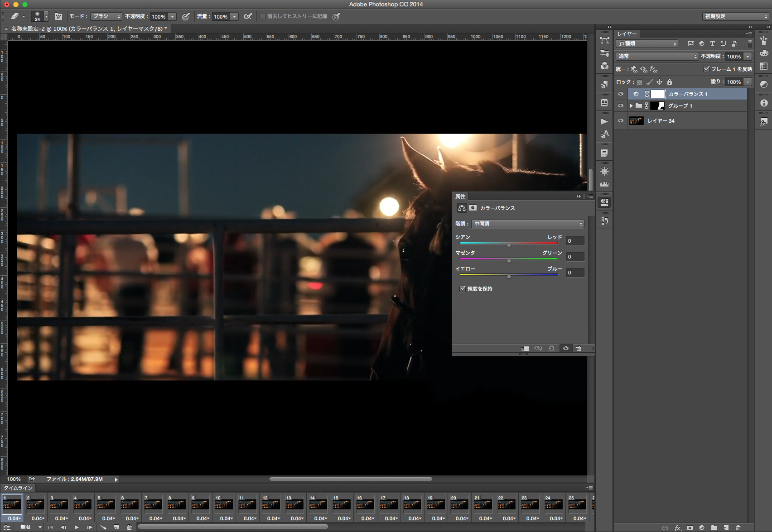Lock all padlock icon
The image size is (772, 532).
[670, 82]
